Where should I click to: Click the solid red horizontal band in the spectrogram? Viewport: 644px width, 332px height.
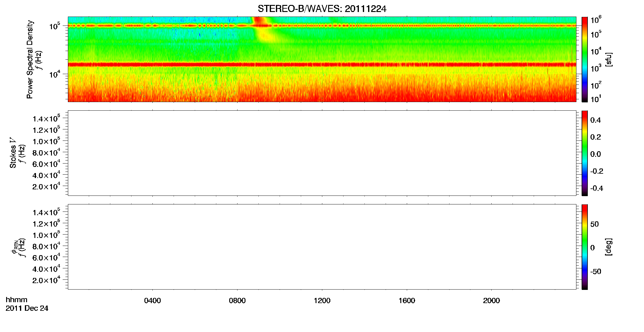tap(322, 65)
